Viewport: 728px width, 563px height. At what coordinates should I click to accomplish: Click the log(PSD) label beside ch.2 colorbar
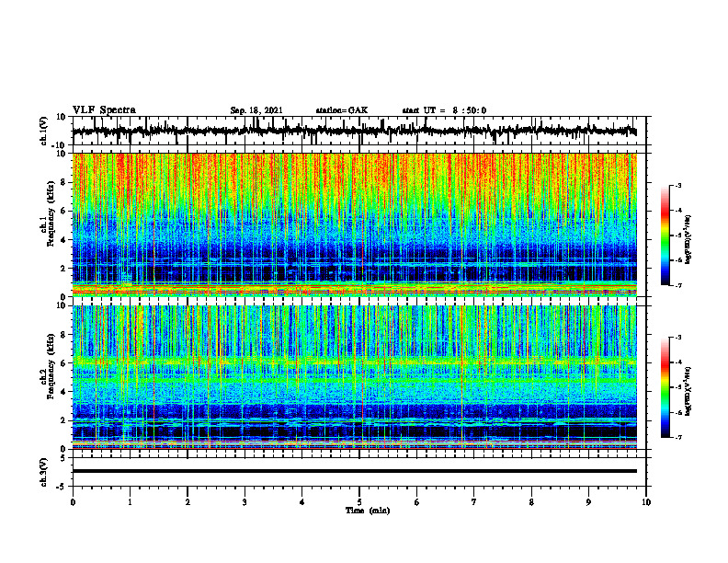pos(688,391)
